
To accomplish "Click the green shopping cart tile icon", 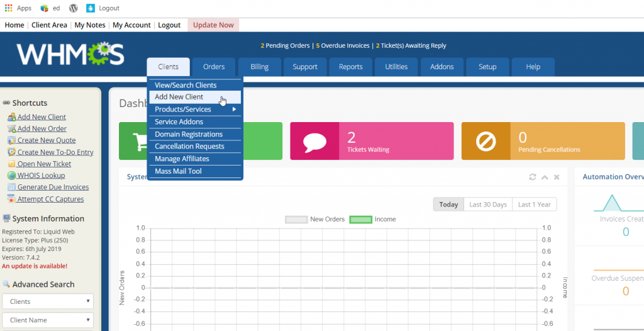I will click(x=140, y=141).
